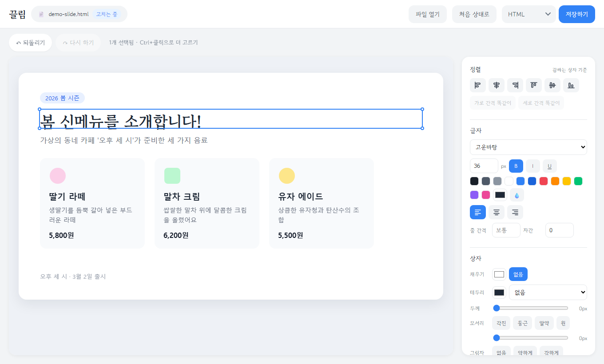The height and width of the screenshot is (364, 604).
Task: Click the 두께 thickness slider
Action: click(531, 308)
